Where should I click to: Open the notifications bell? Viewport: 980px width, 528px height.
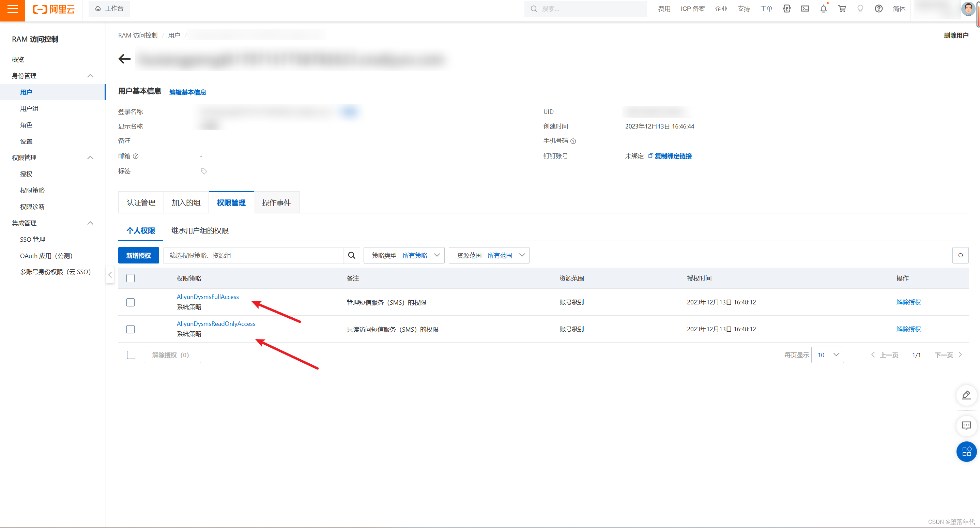[x=823, y=9]
